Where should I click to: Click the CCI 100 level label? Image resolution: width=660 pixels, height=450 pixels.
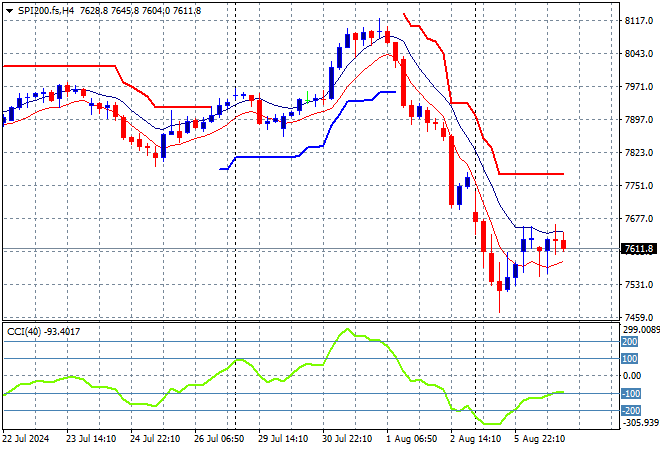pos(630,359)
